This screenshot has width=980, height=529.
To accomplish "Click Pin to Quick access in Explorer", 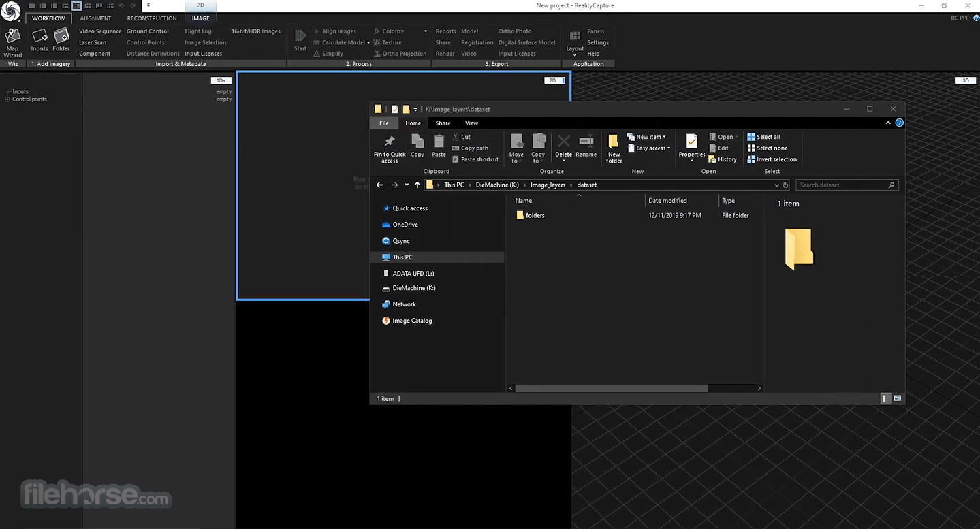I will click(390, 149).
